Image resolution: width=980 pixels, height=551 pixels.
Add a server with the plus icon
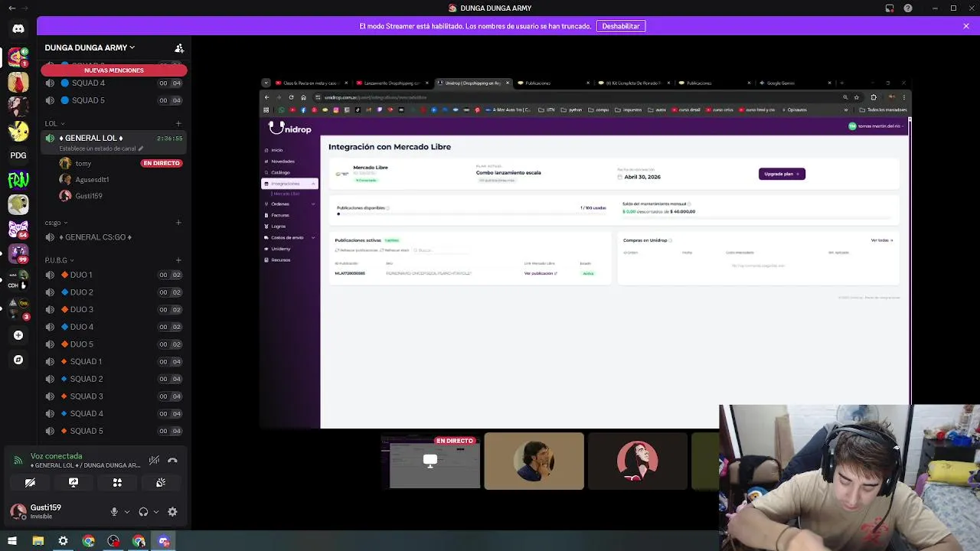click(x=18, y=335)
